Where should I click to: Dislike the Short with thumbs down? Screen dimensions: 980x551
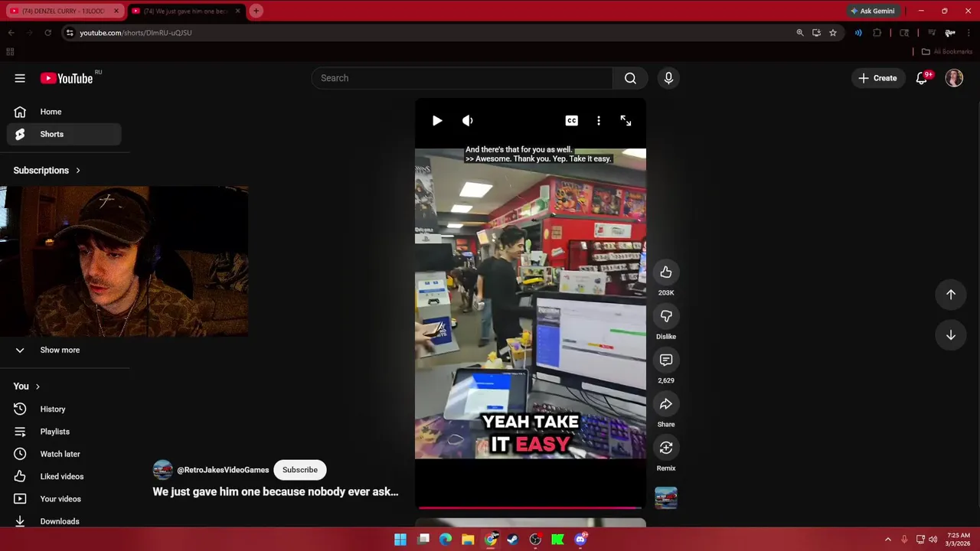point(666,316)
